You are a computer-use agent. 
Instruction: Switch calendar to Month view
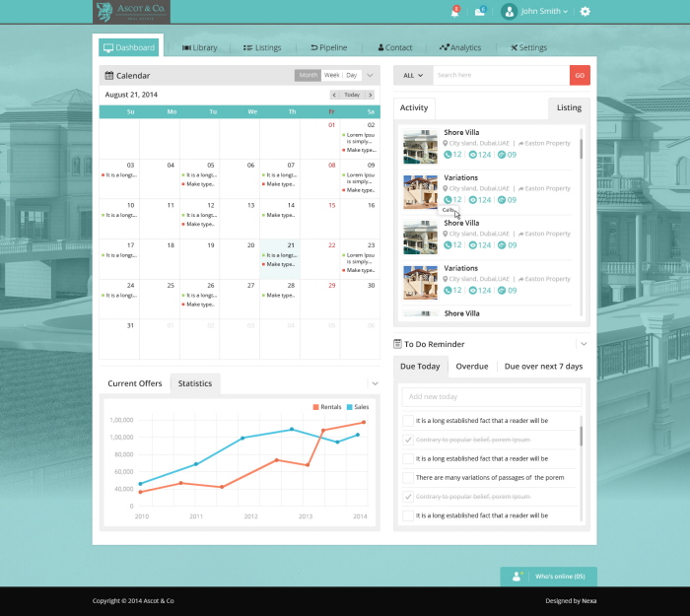308,75
